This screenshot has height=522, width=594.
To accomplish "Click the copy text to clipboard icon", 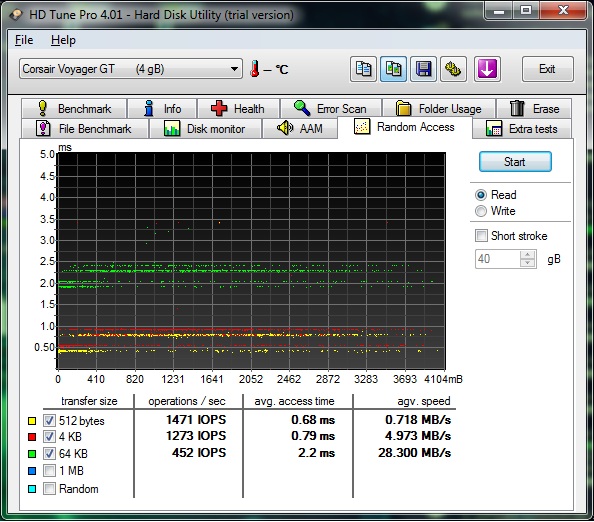I will point(363,69).
